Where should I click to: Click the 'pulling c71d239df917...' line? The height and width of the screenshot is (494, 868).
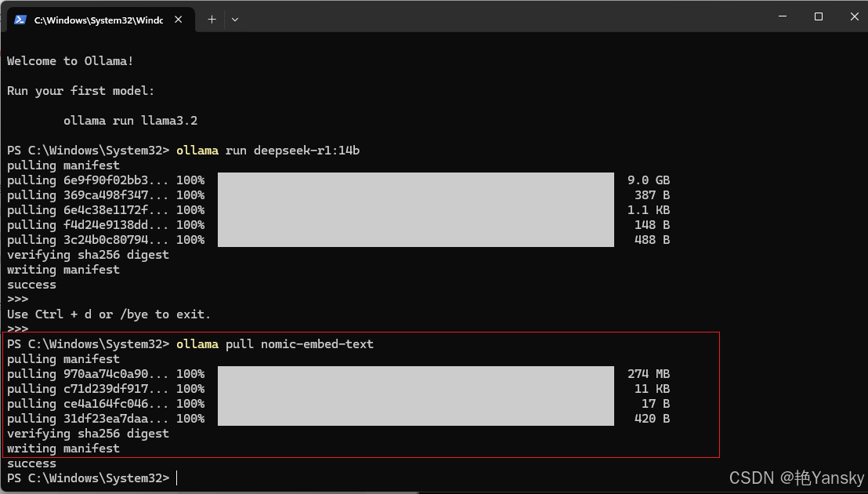click(x=106, y=390)
